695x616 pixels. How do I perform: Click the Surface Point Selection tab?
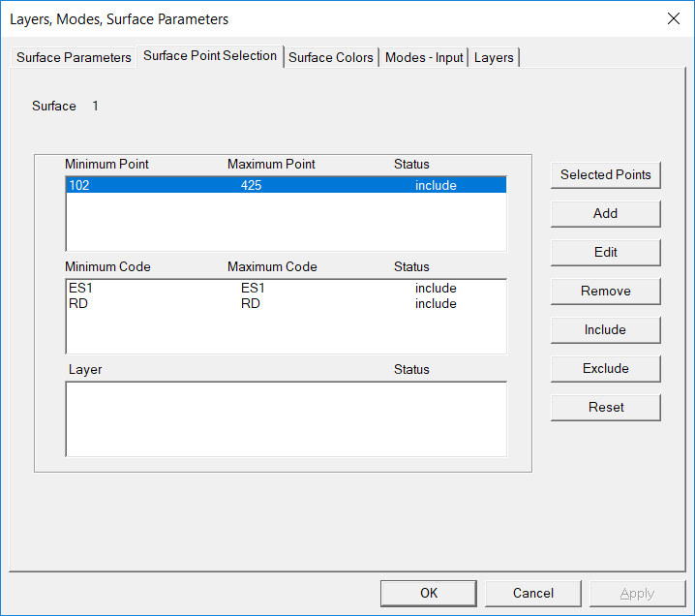click(210, 56)
